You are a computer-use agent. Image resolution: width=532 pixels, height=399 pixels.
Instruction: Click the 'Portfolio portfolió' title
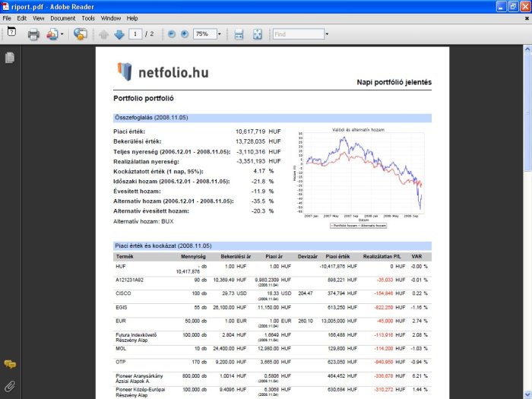144,98
